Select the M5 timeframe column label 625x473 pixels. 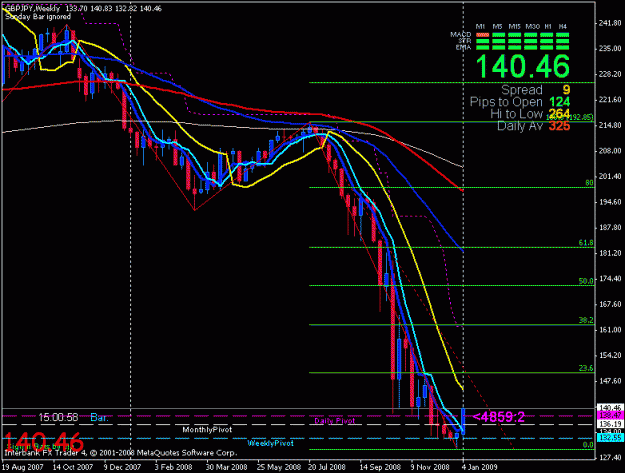[x=497, y=26]
